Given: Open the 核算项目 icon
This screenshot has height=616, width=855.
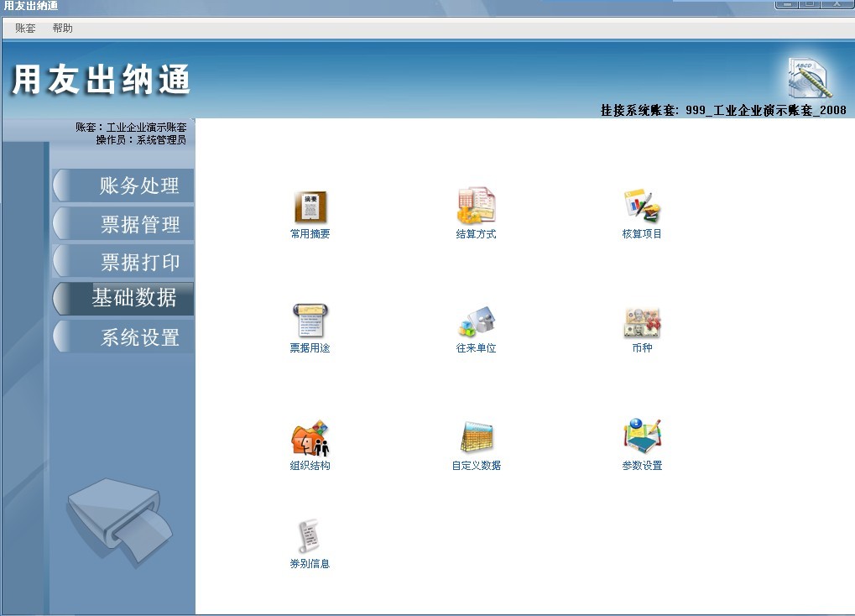Looking at the screenshot, I should click(x=642, y=206).
